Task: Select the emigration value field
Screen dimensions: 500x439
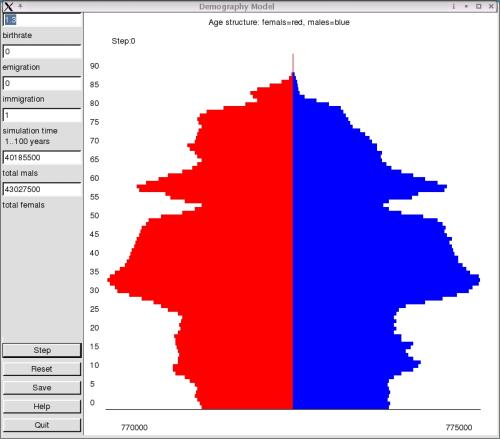Action: point(42,52)
